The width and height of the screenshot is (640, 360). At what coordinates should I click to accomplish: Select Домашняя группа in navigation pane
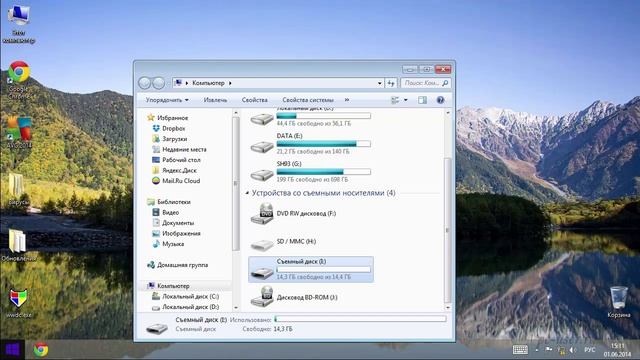pyautogui.click(x=178, y=265)
